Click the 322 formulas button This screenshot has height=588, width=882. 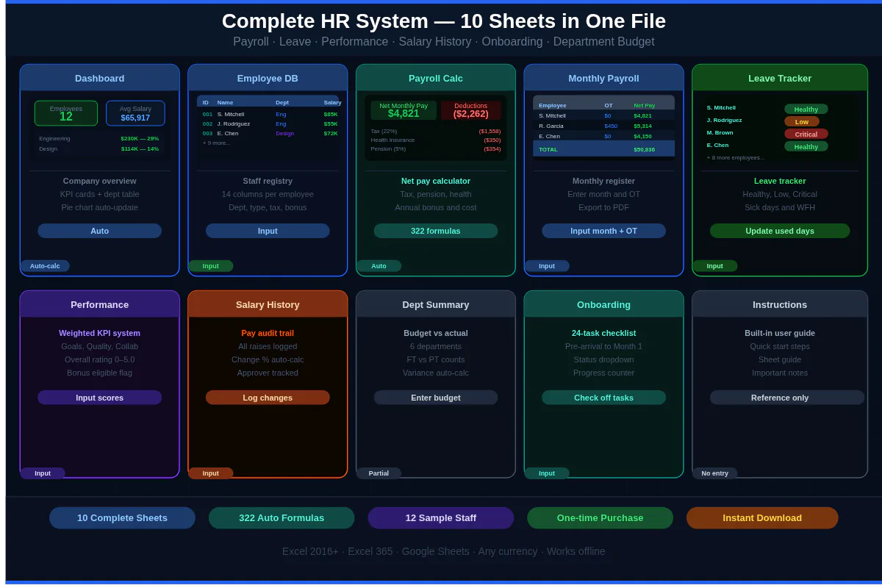pos(436,231)
